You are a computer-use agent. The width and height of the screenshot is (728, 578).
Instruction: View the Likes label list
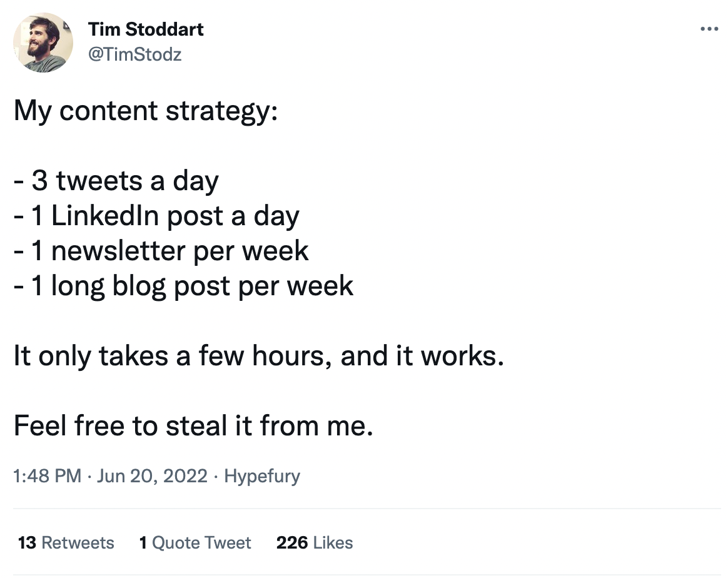point(333,542)
